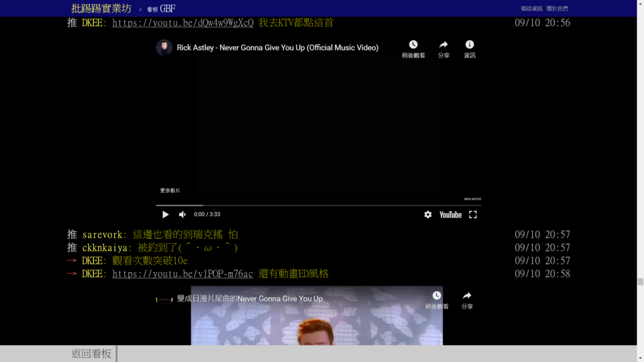
Task: Go to 批踢踢實業坊 home
Action: [101, 8]
